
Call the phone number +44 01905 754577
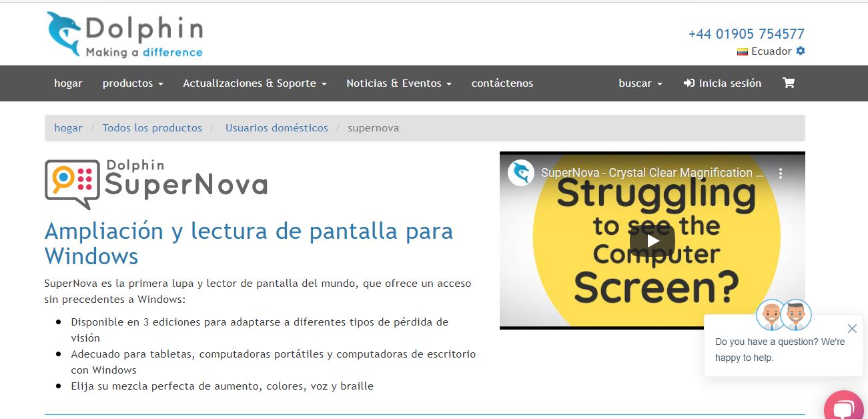(x=747, y=33)
